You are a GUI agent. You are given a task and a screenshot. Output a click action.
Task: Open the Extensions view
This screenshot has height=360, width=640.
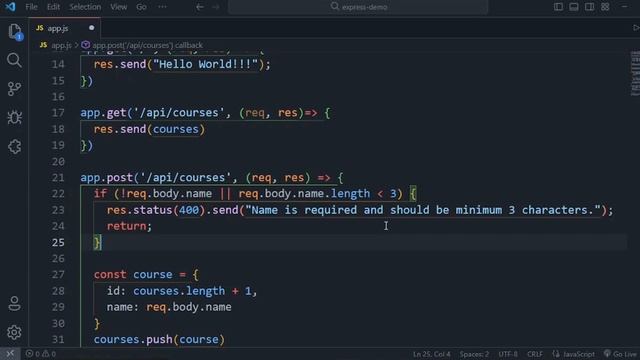click(14, 147)
